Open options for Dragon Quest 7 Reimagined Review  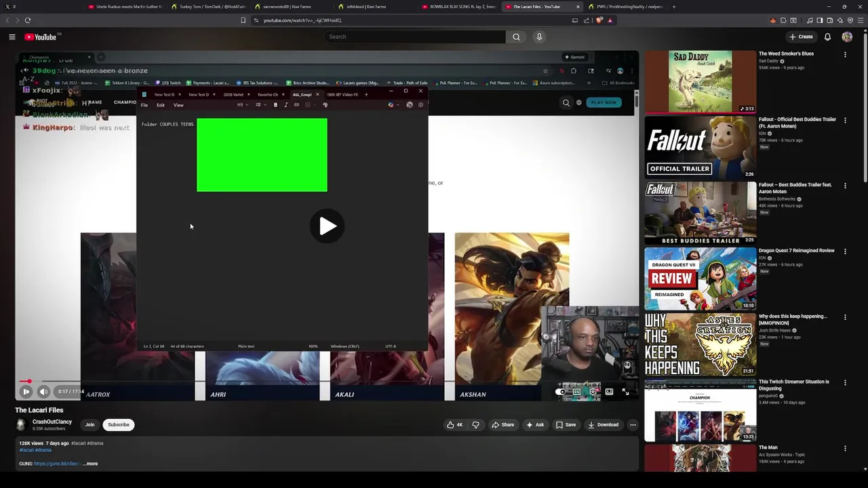click(845, 251)
